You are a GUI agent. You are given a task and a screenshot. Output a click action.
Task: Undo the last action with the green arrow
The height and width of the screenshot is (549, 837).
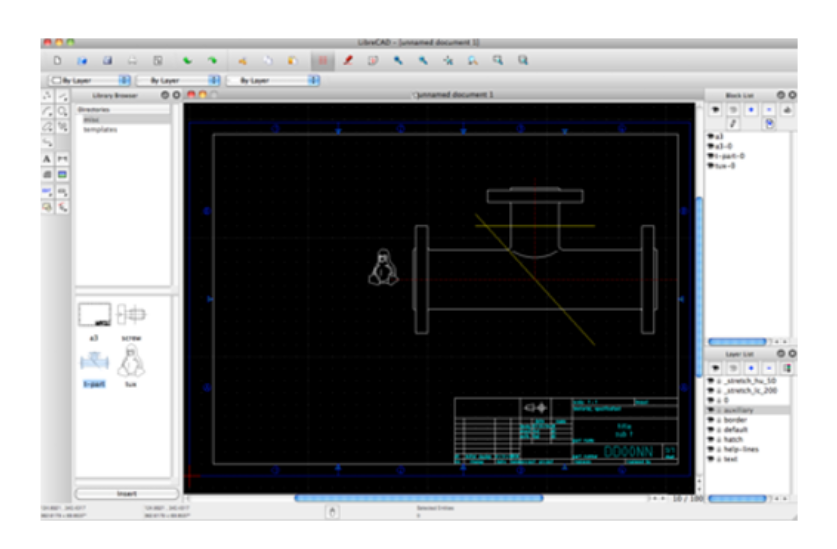(187, 60)
